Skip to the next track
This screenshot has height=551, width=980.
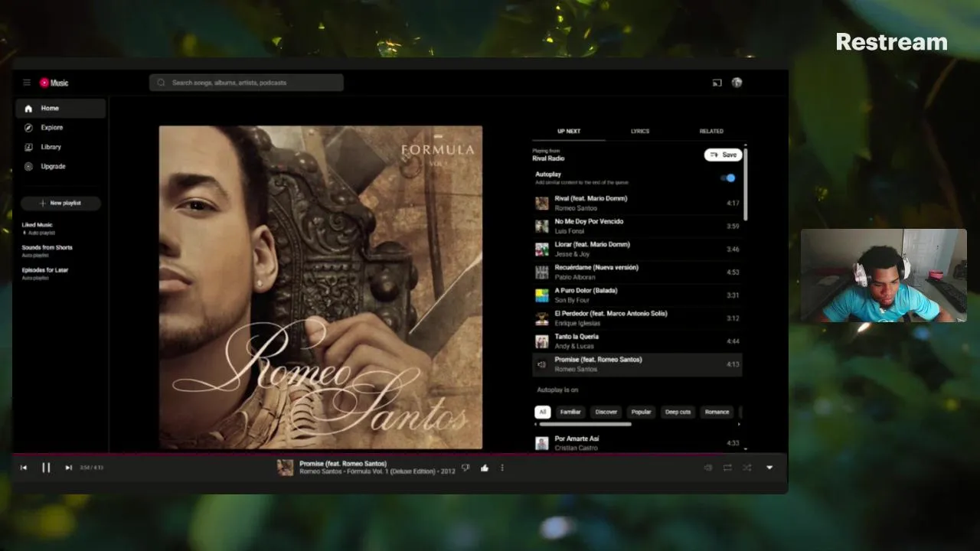pyautogui.click(x=68, y=468)
